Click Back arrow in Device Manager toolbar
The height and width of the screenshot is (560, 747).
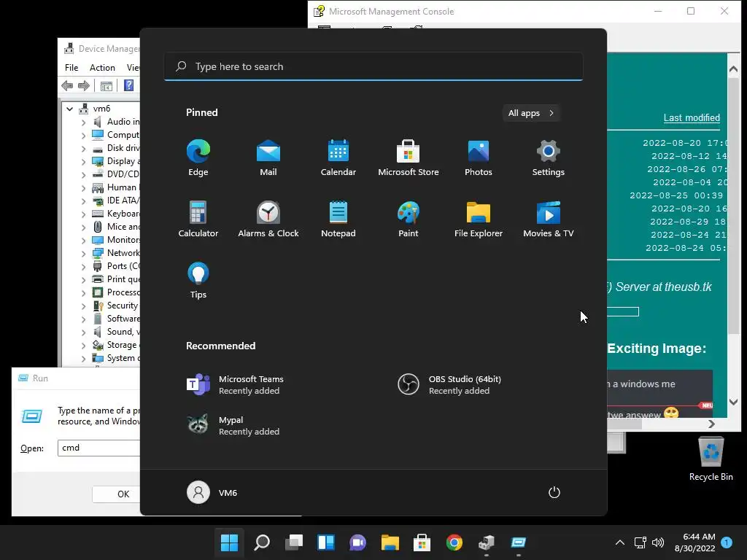click(x=67, y=86)
